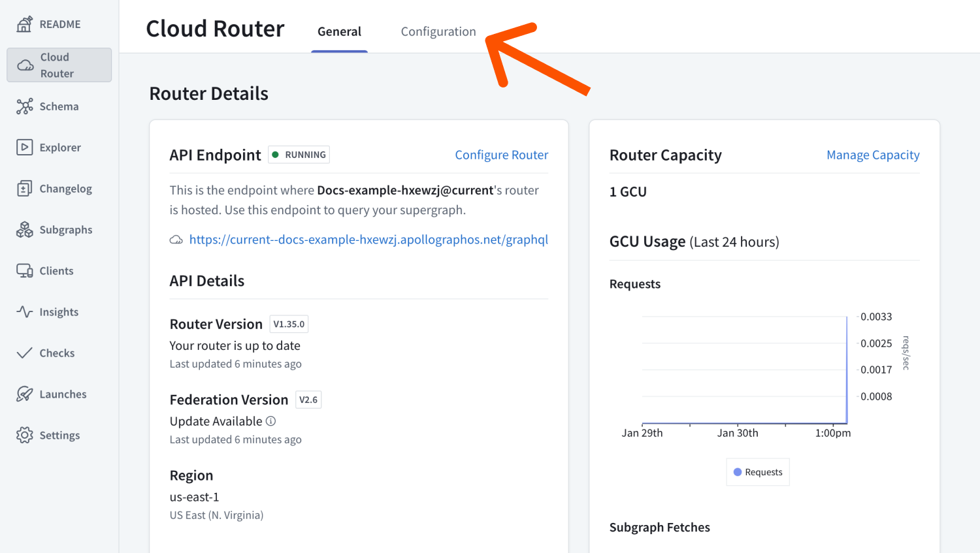
Task: Open Insights from the sidebar
Action: tap(24, 311)
